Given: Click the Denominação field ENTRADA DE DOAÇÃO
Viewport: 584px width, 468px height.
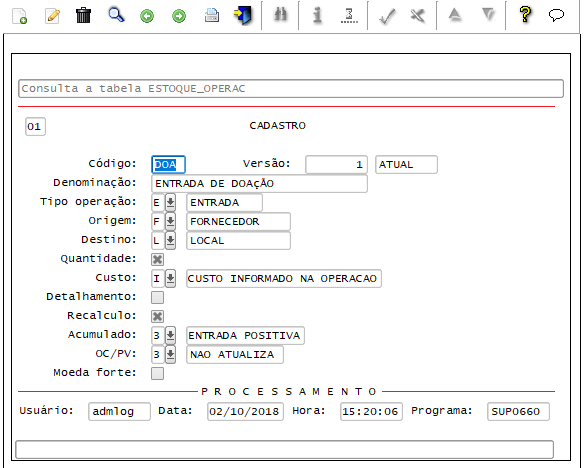Looking at the screenshot, I should click(x=260, y=184).
